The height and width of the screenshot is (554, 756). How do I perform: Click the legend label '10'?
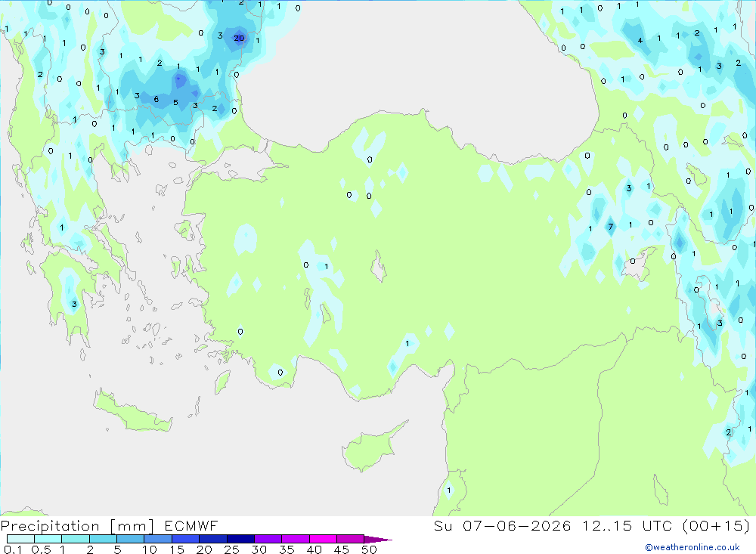[x=150, y=549]
